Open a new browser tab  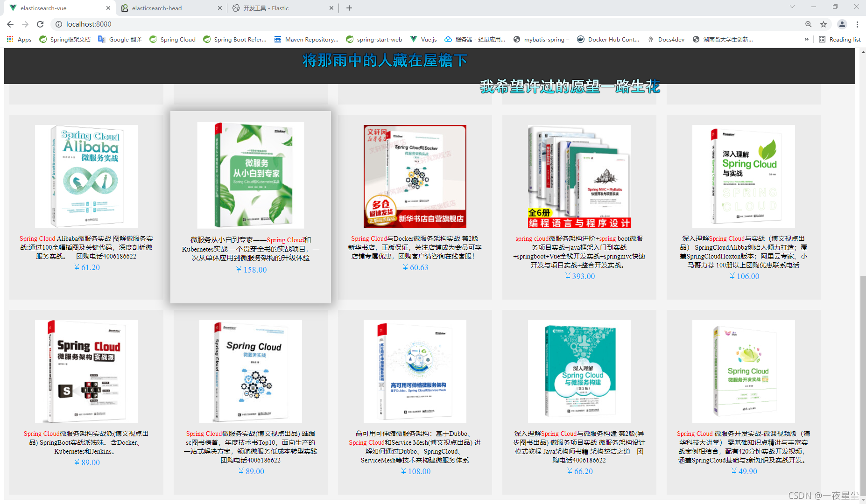pos(349,8)
